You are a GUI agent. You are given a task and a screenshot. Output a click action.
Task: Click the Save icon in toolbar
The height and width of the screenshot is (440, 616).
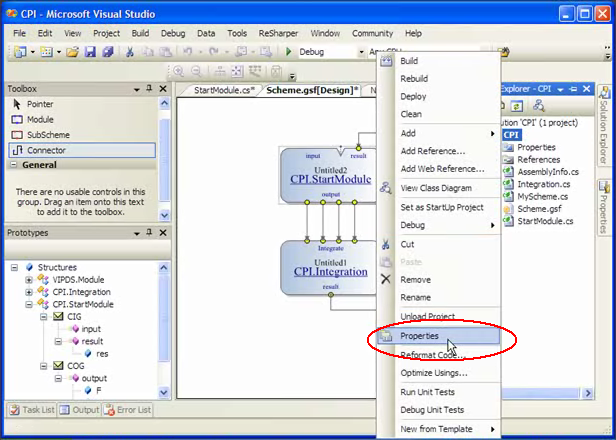[x=88, y=52]
